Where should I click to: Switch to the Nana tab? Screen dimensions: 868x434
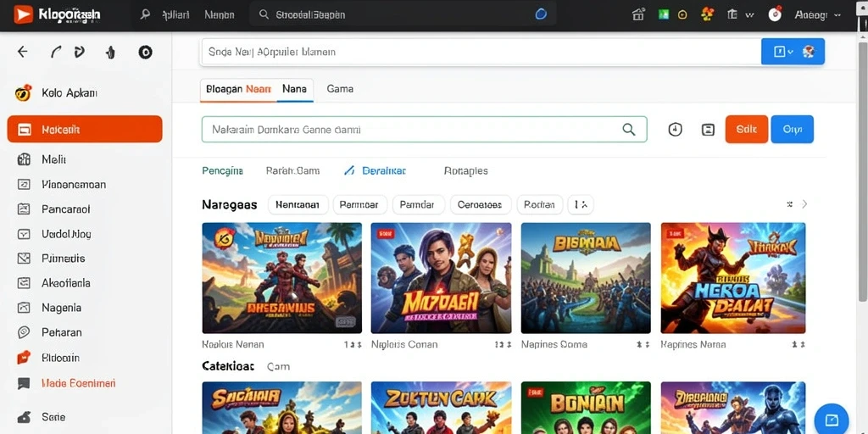(x=294, y=88)
